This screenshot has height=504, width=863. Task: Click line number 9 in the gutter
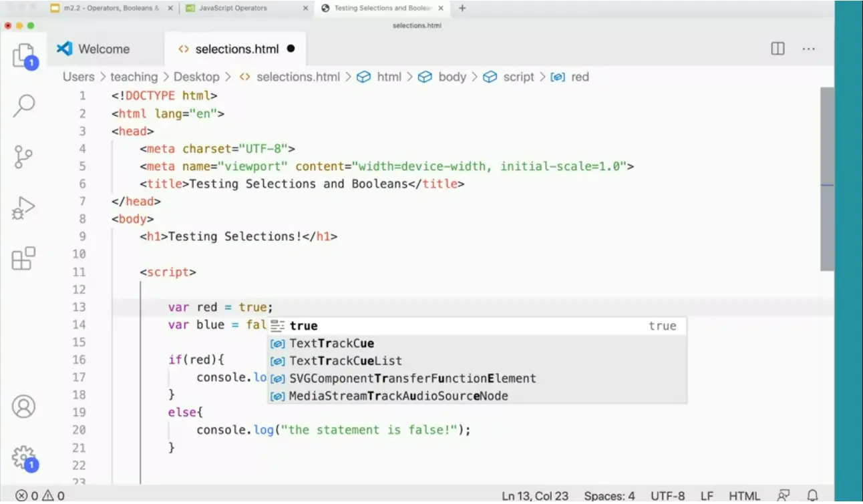click(82, 236)
